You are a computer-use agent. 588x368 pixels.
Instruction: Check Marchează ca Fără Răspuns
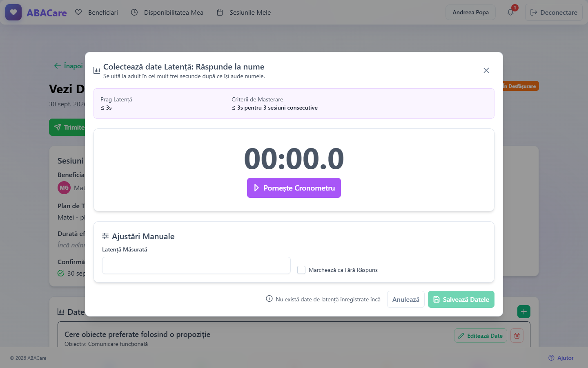click(301, 270)
